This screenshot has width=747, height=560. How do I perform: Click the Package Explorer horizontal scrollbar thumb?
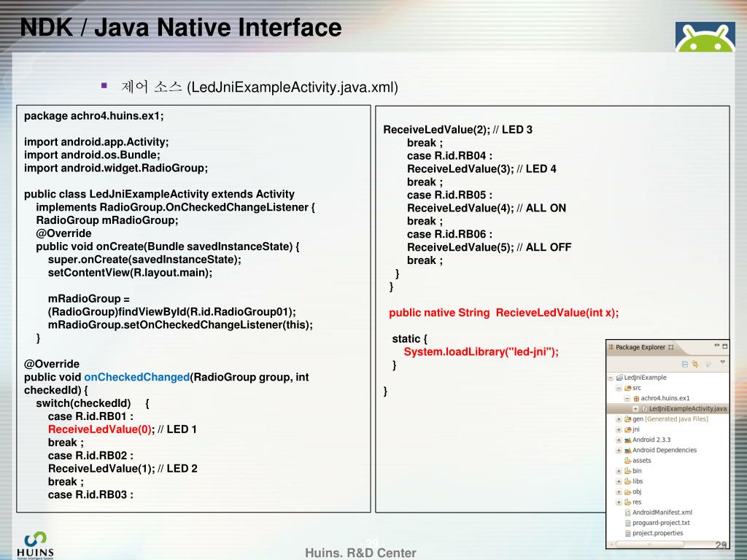[x=650, y=544]
